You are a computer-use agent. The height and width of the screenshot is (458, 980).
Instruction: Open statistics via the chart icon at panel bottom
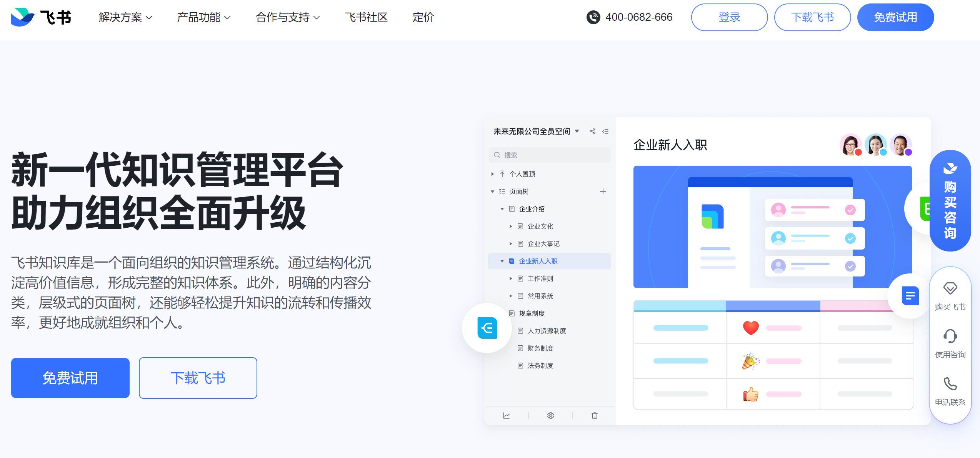507,415
